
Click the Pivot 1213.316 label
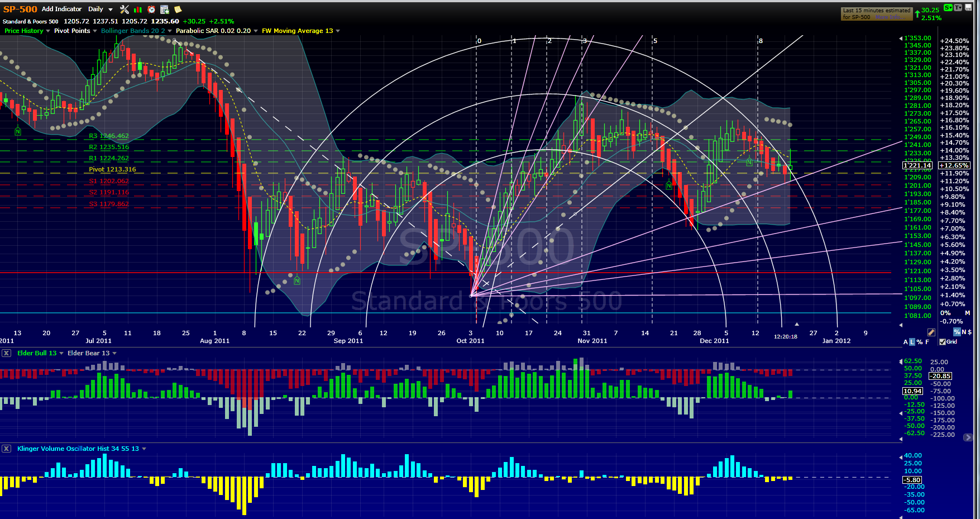pos(112,169)
